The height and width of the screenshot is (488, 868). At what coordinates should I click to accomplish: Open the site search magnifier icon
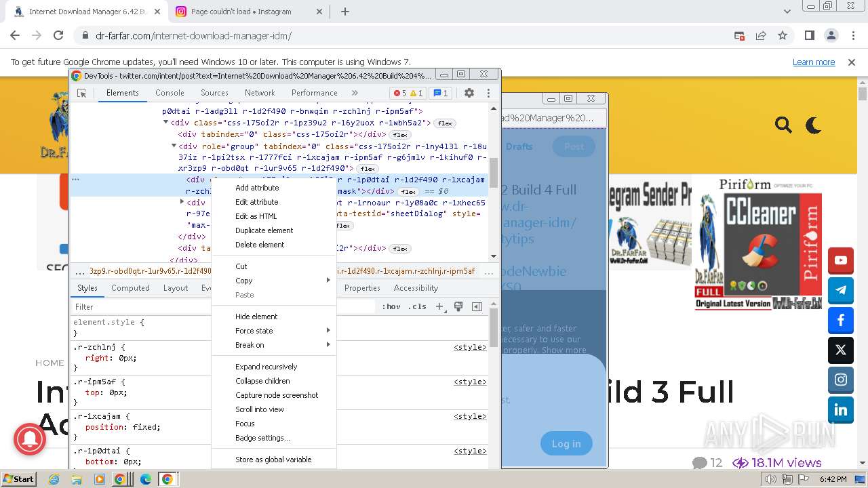[x=783, y=125]
